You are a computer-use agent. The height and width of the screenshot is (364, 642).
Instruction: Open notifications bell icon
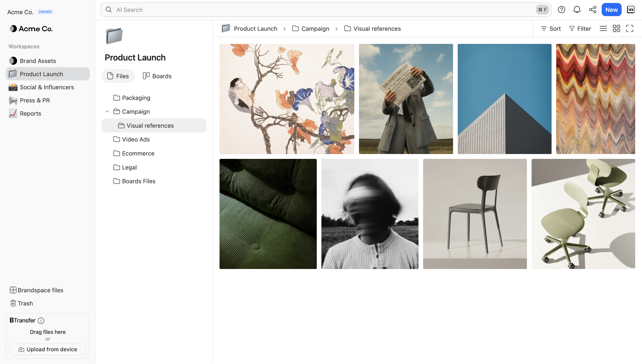pos(577,10)
